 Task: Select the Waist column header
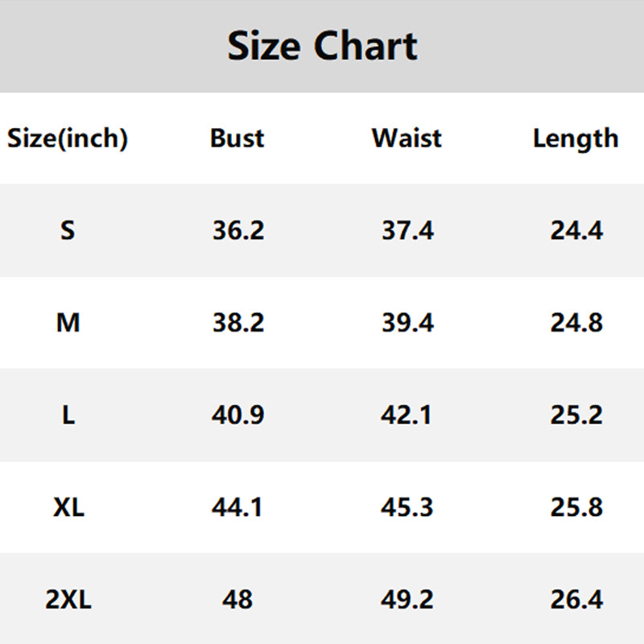[407, 138]
